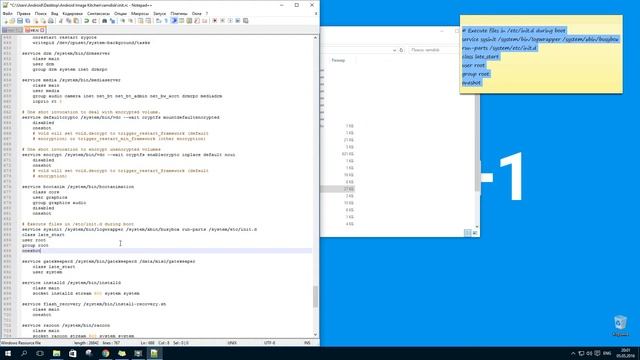Click the 'class late_start' line under sysinit
This screenshot has width=640, height=360.
(x=43, y=235)
